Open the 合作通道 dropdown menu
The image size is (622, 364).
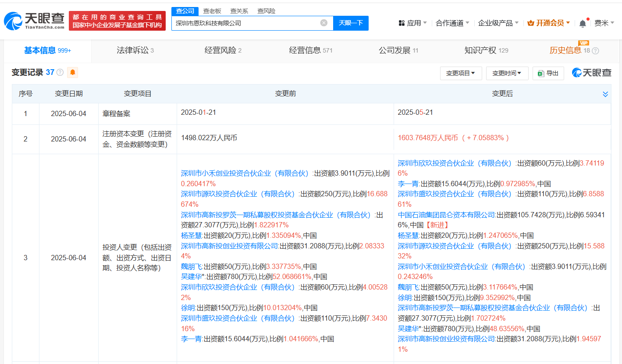(x=452, y=23)
